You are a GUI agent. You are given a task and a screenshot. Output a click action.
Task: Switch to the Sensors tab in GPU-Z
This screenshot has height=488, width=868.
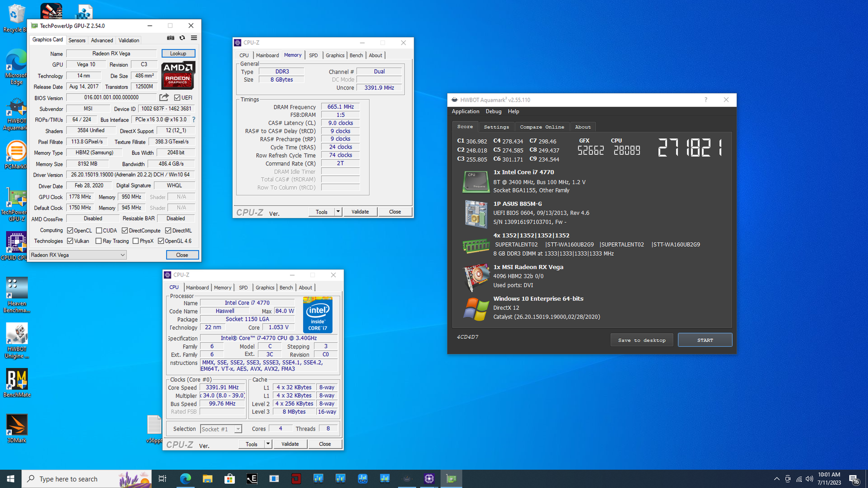[77, 40]
